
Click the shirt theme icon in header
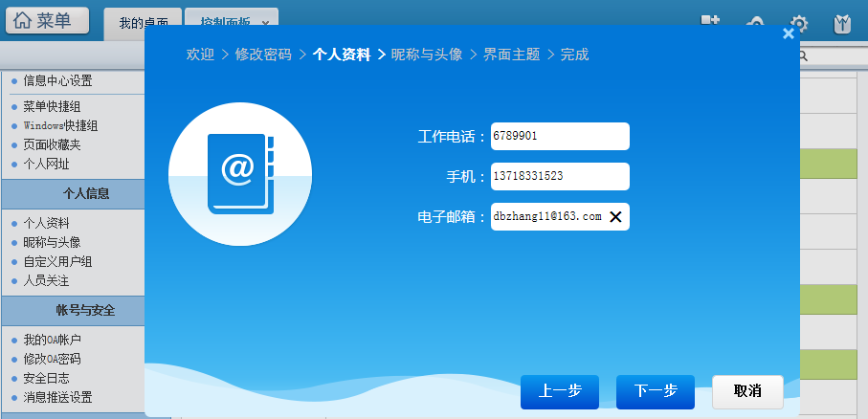click(842, 23)
